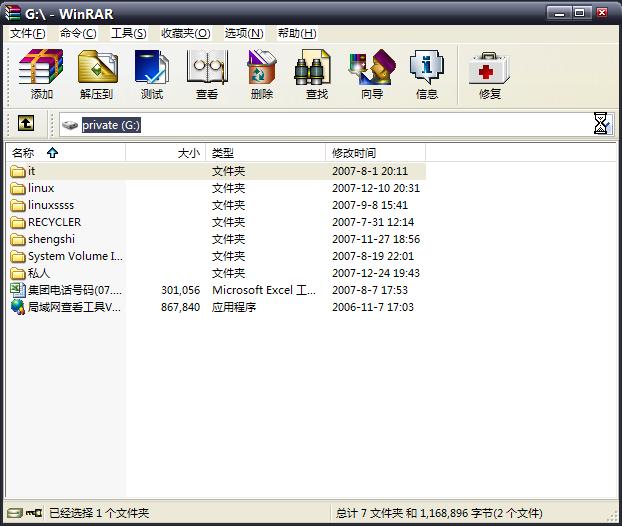Click the Delete (删除) toolbar icon

262,66
